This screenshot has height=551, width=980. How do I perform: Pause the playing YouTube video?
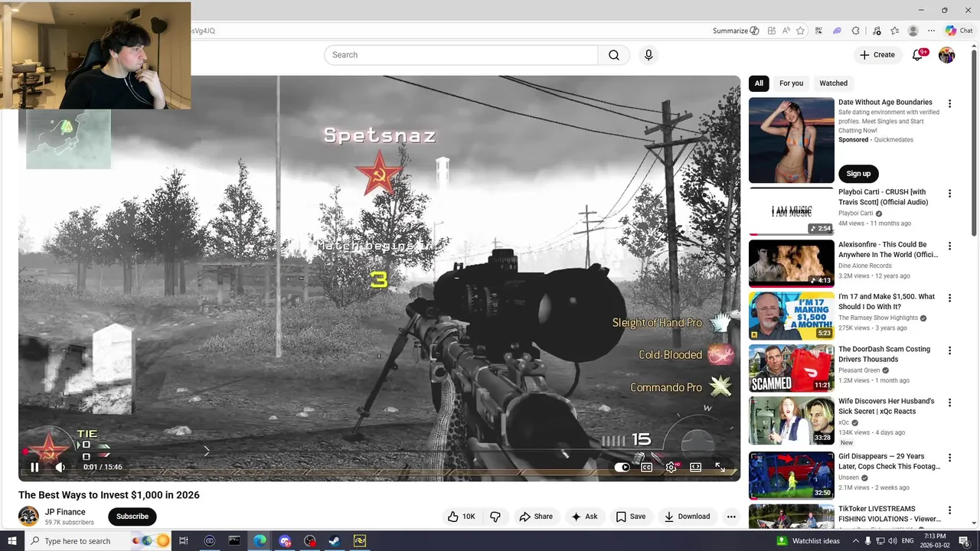click(34, 467)
